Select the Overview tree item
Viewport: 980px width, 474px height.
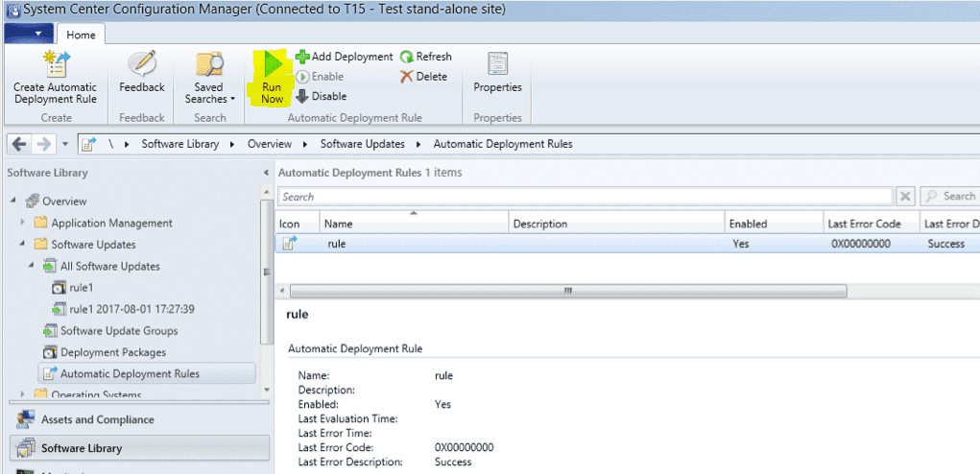click(56, 201)
